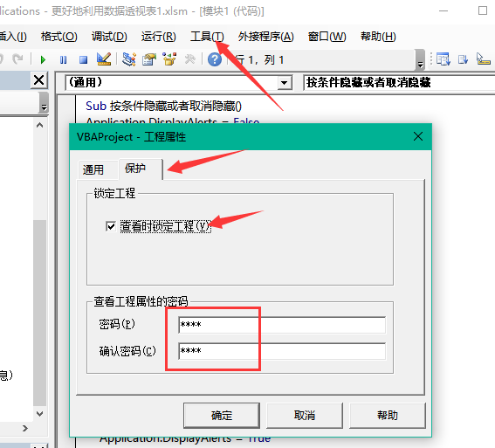This screenshot has width=495, height=448.
Task: Open the Object Browser toolbar icon
Action: tap(169, 59)
